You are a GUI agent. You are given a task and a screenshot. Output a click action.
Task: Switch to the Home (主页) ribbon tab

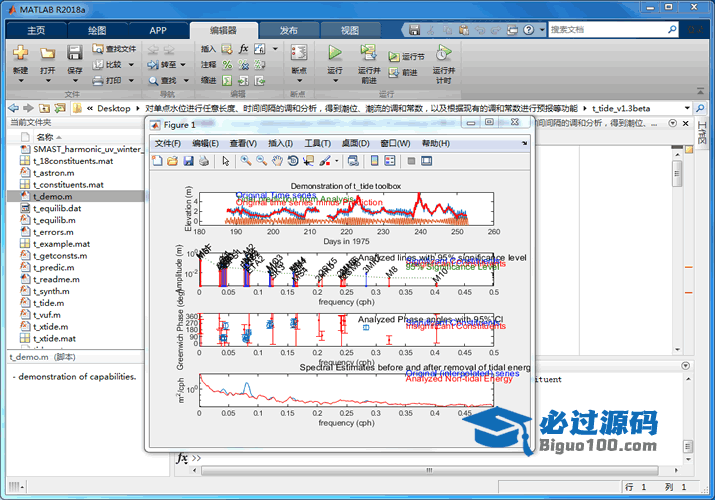coord(36,31)
